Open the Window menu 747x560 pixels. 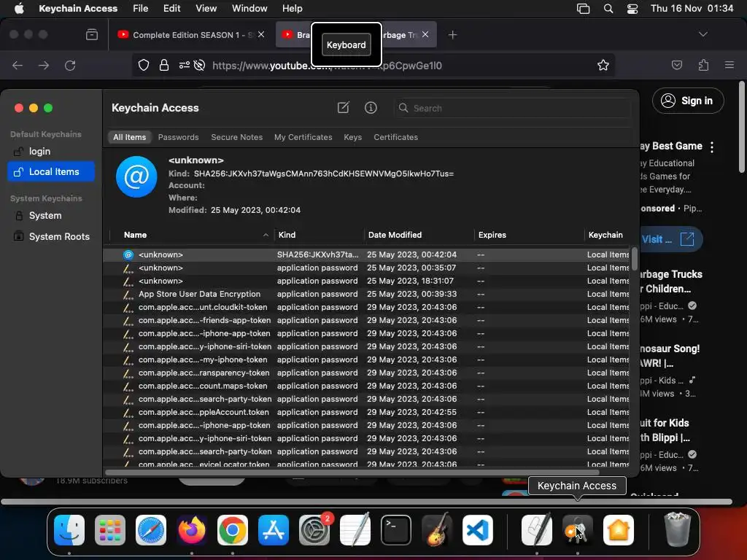(249, 9)
